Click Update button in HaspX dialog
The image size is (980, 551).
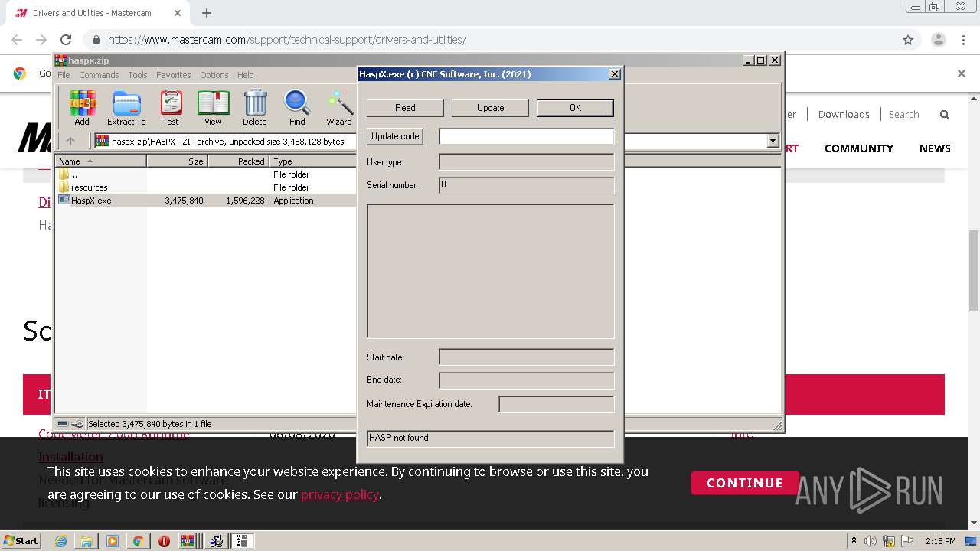[x=490, y=108]
